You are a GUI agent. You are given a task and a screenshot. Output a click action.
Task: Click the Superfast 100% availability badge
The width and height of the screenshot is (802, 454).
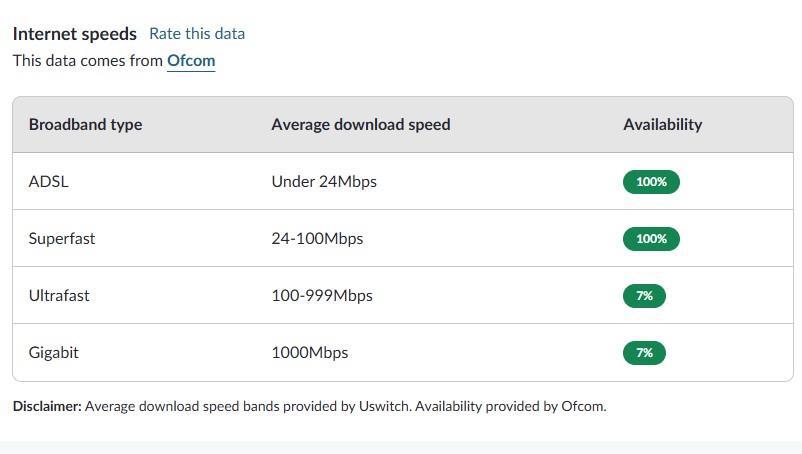tap(651, 239)
